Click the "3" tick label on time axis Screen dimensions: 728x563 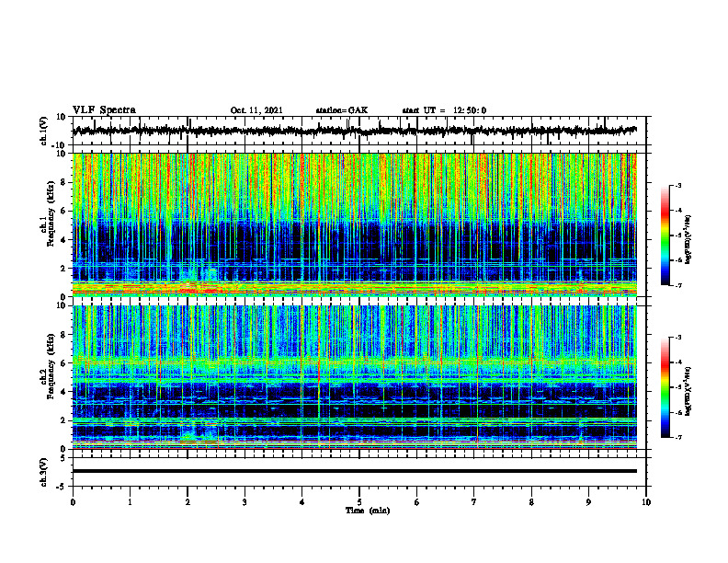coord(245,502)
